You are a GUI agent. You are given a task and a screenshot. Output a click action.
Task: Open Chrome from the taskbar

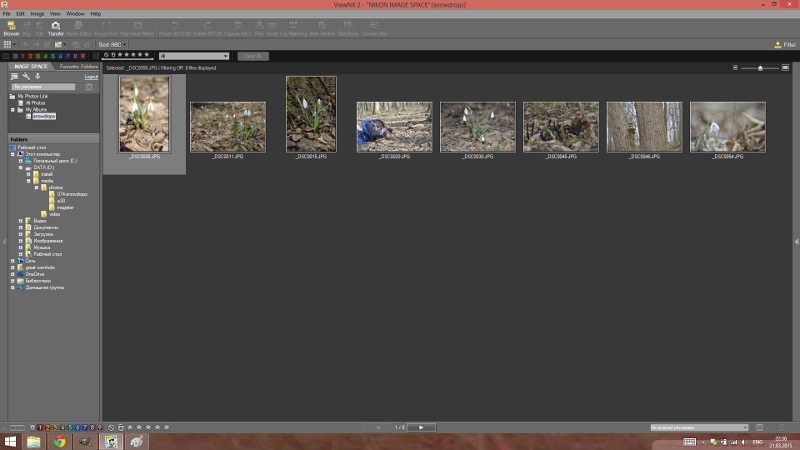(60, 441)
